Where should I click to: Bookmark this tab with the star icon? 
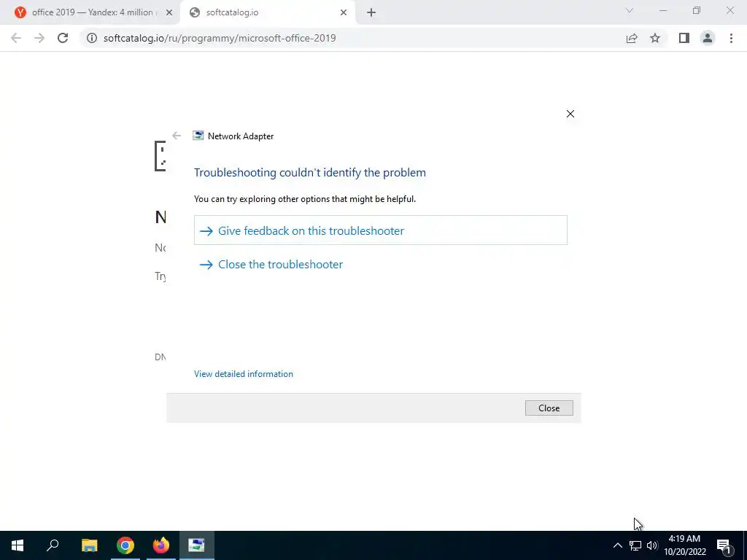coord(655,38)
